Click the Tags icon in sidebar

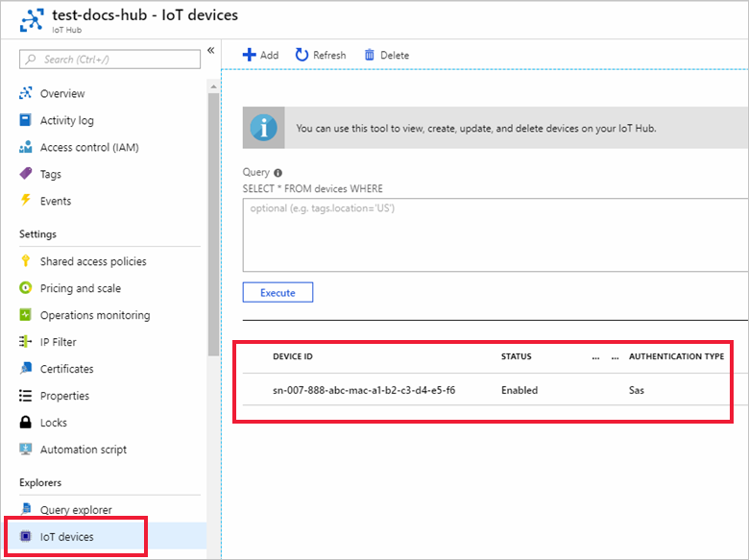(26, 174)
